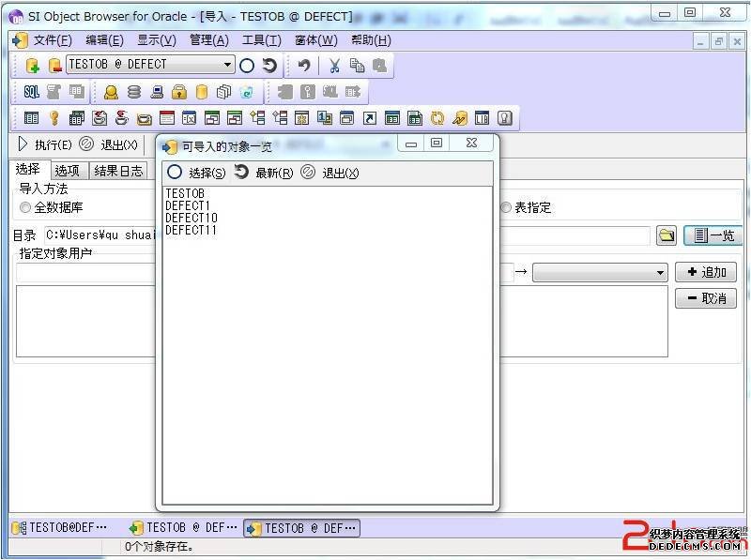Click the SQL editor toolbar icon
This screenshot has height=560, width=751.
click(x=31, y=92)
